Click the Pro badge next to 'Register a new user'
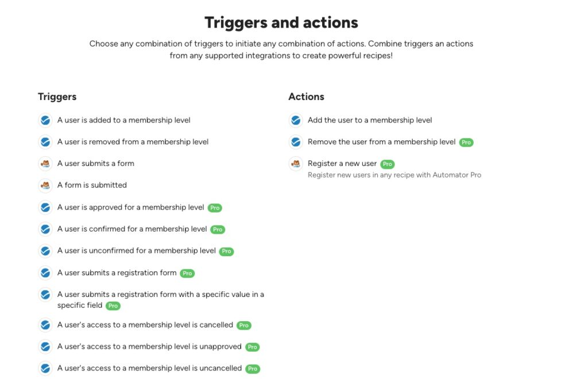The image size is (588, 382). 388,164
